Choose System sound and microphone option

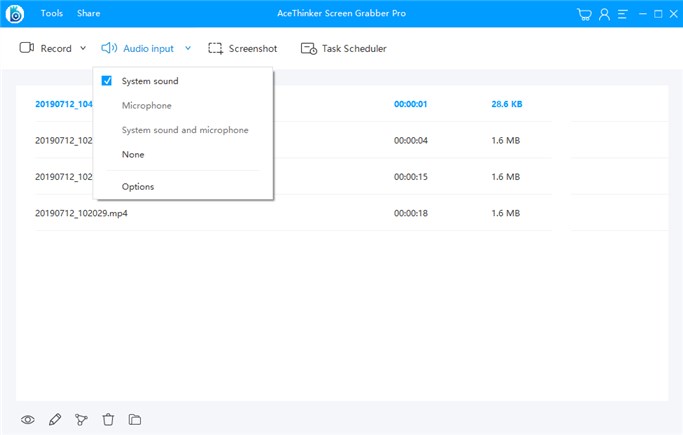pos(185,130)
